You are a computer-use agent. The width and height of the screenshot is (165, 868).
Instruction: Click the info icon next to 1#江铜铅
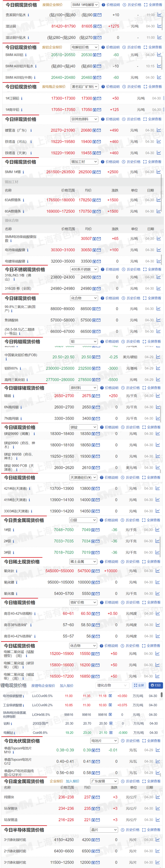[x=22, y=98]
